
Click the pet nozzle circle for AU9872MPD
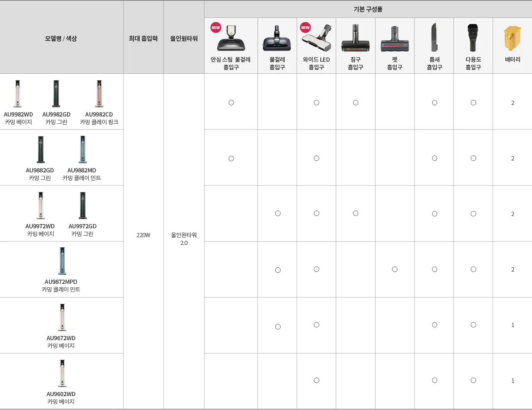[395, 269]
